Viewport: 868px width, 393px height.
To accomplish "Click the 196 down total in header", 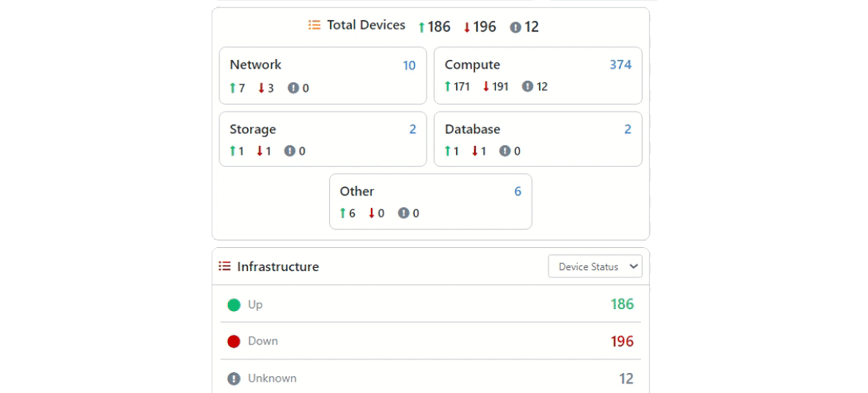I will 485,27.
